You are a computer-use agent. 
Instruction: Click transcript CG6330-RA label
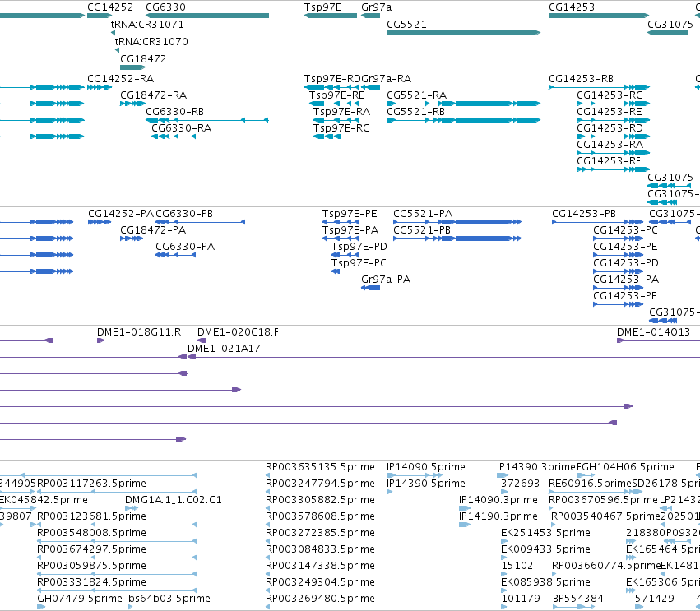(x=181, y=128)
